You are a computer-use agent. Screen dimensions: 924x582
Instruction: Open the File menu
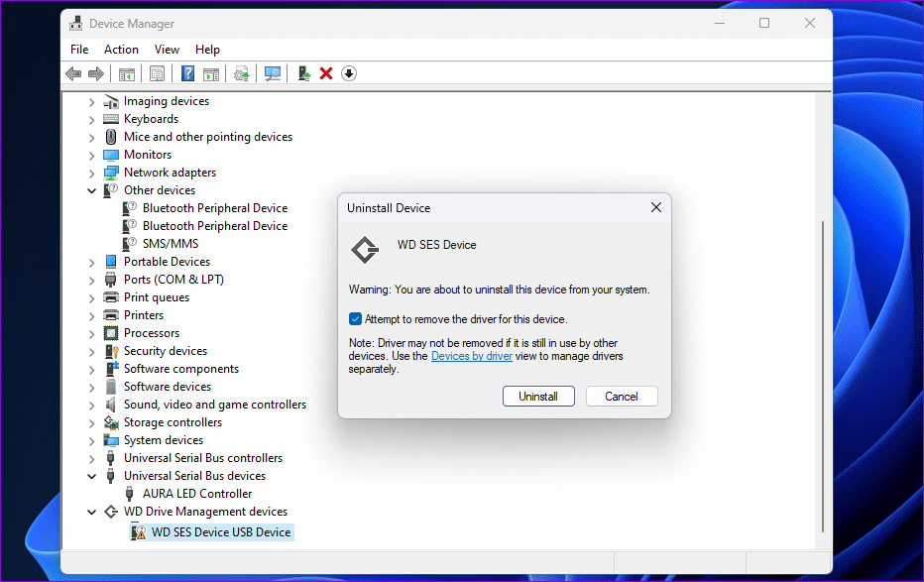tap(79, 50)
